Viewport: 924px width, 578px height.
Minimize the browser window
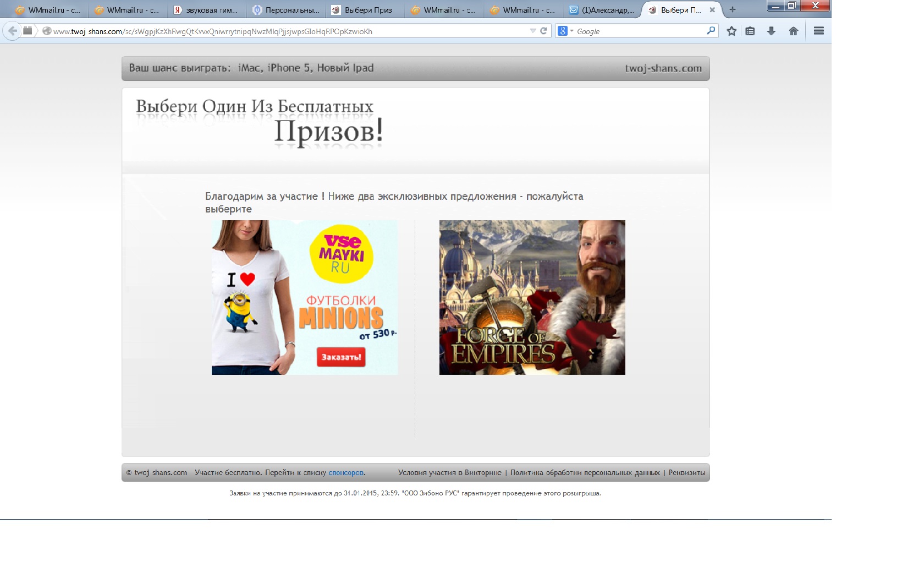tap(775, 6)
